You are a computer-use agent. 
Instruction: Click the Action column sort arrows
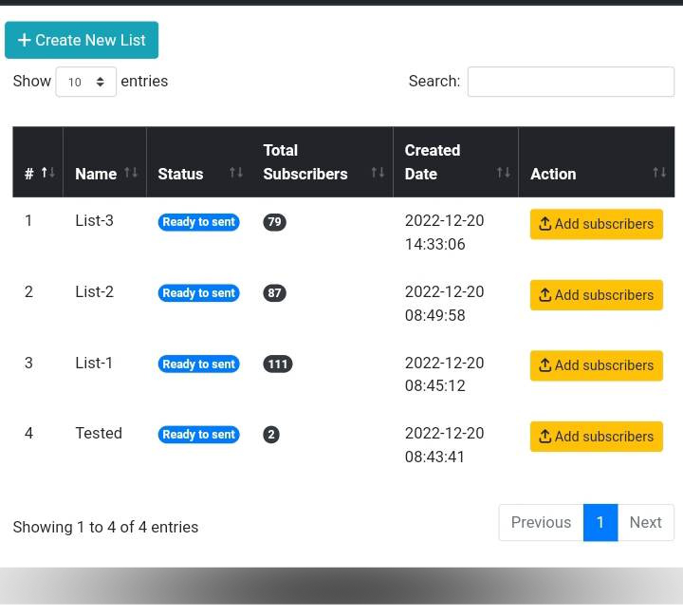tap(659, 173)
